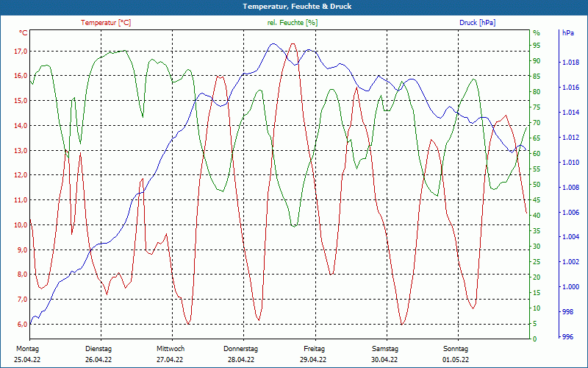Click the '60' humidity axis value
The height and width of the screenshot is (368, 588).
click(x=537, y=154)
